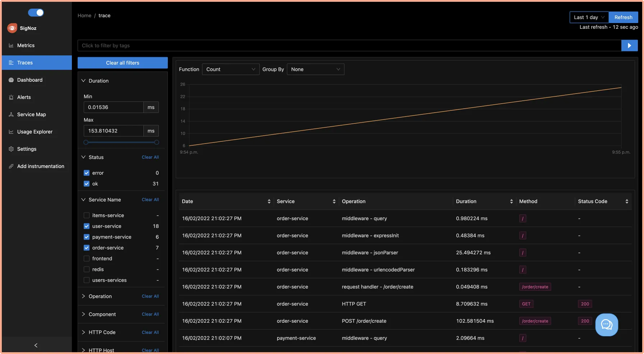Click the Add instrumentation rocket icon
The image size is (644, 354).
click(11, 166)
